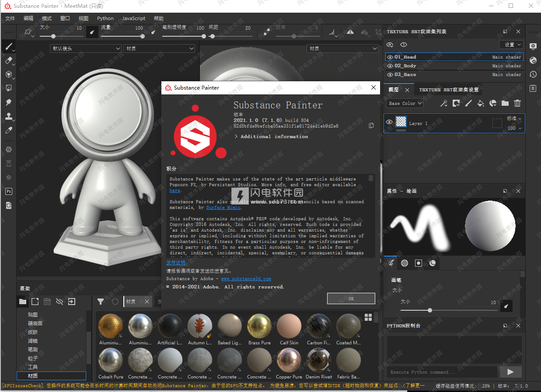The image size is (541, 392).
Task: Open the Base Color channel dropdown
Action: tap(405, 104)
